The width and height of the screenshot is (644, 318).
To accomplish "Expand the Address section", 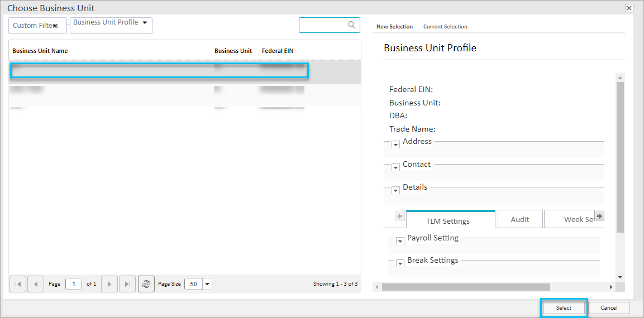I will click(395, 144).
